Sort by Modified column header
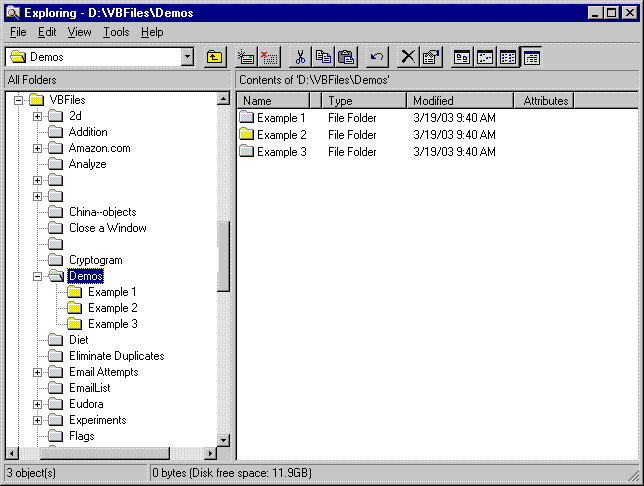Viewport: 644px width, 486px height. tap(460, 101)
